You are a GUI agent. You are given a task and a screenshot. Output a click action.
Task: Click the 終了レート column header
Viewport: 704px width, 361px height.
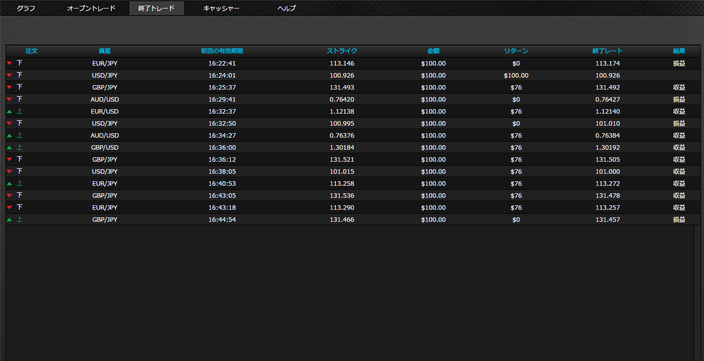click(x=607, y=51)
